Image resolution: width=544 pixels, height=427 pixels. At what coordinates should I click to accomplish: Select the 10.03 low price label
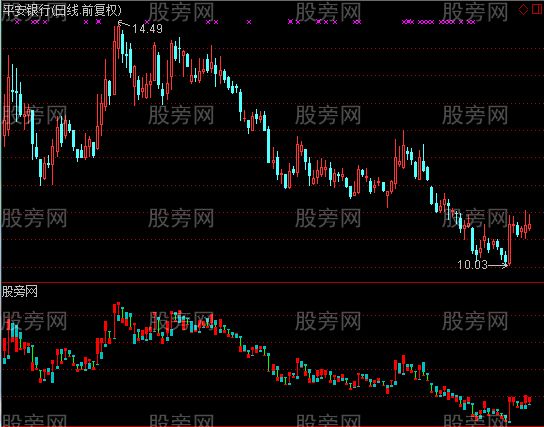click(x=473, y=265)
